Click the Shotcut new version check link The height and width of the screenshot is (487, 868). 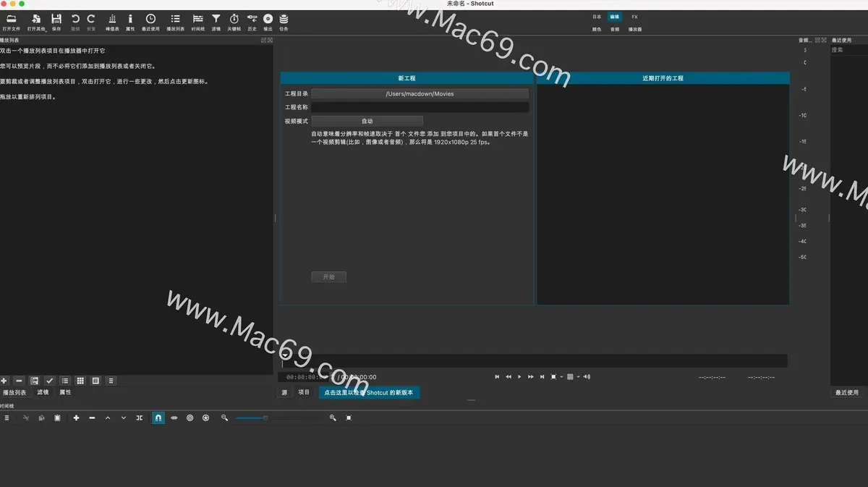point(369,393)
